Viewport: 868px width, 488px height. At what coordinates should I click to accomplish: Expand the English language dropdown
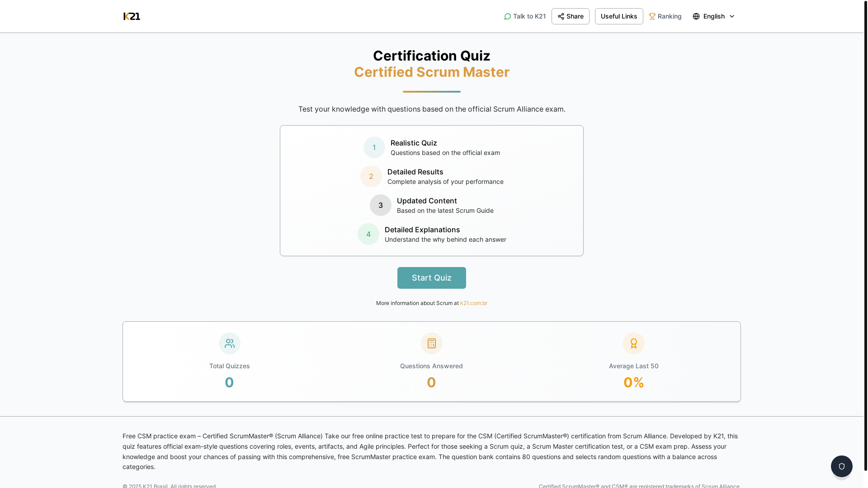[713, 16]
